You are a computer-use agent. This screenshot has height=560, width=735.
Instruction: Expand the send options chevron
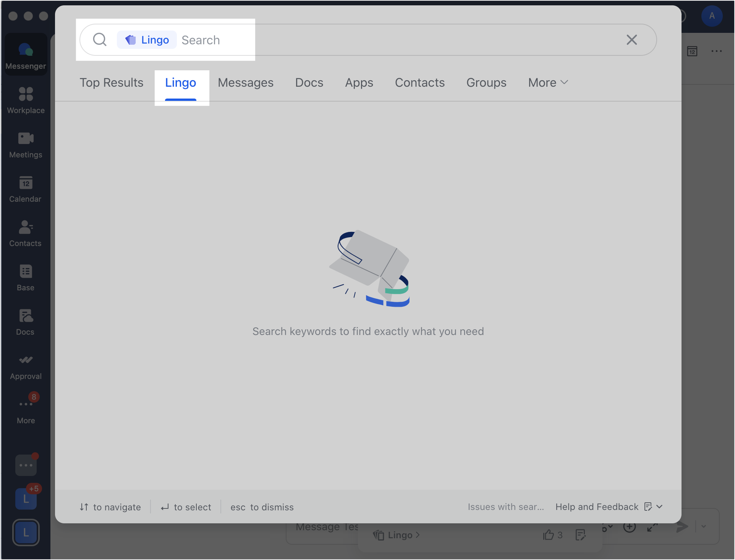[x=705, y=526]
